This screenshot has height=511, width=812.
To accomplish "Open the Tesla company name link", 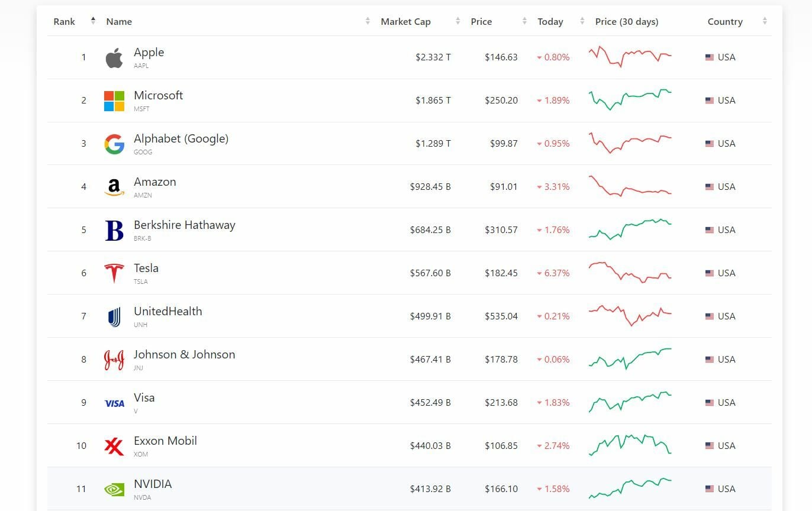I will tap(146, 269).
